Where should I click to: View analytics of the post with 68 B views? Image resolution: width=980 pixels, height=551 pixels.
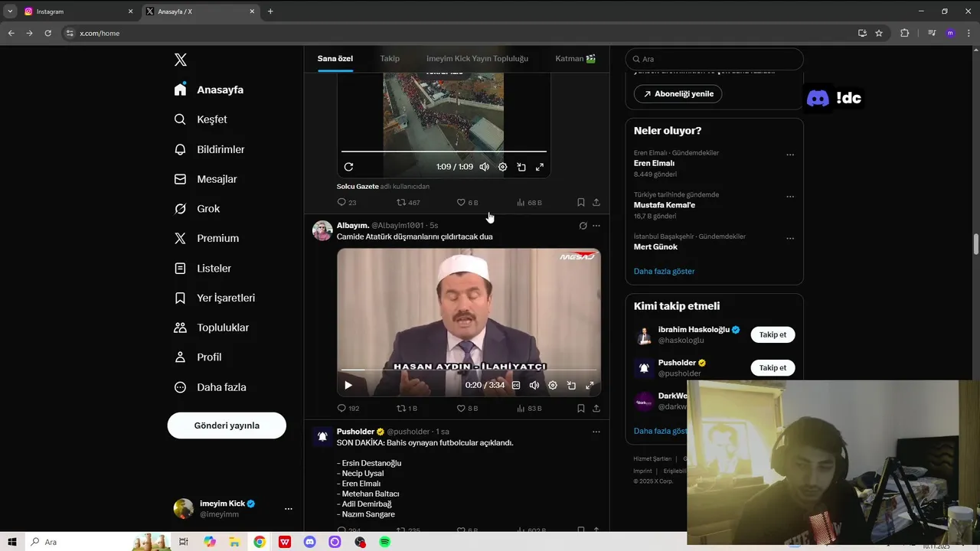coord(529,203)
